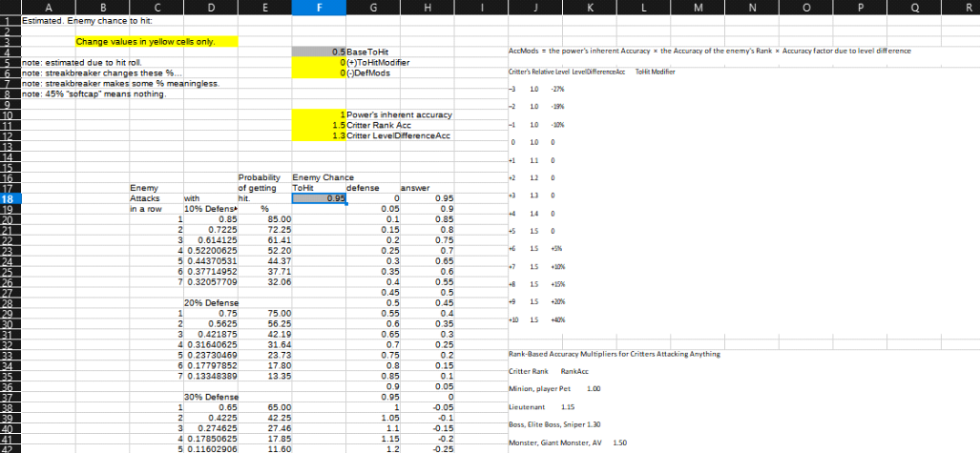Click the 'Enemy Chance' heading cell
The image size is (980, 453).
tap(323, 177)
